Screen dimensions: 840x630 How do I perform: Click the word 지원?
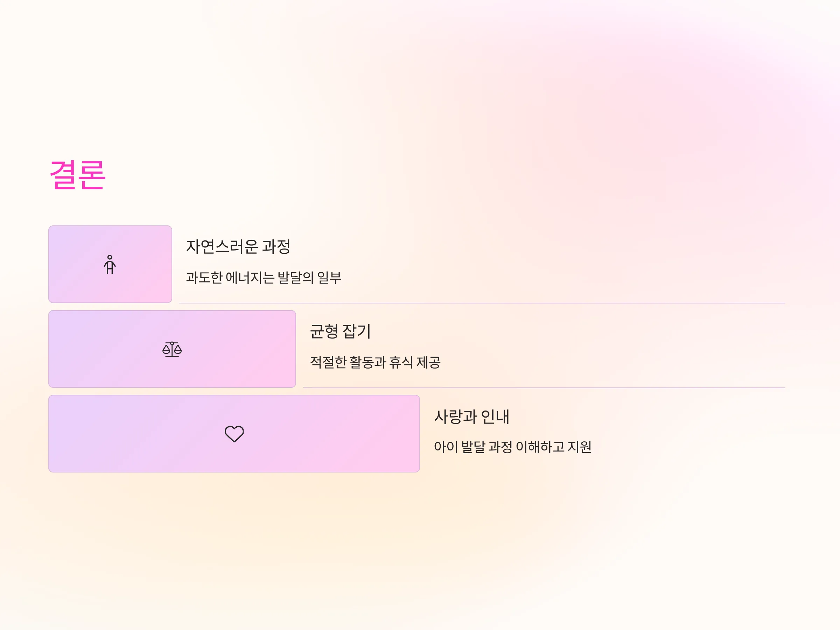580,447
